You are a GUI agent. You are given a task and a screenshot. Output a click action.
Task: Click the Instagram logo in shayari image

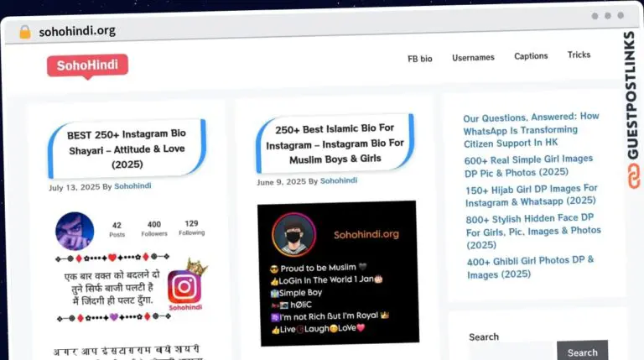pos(184,287)
